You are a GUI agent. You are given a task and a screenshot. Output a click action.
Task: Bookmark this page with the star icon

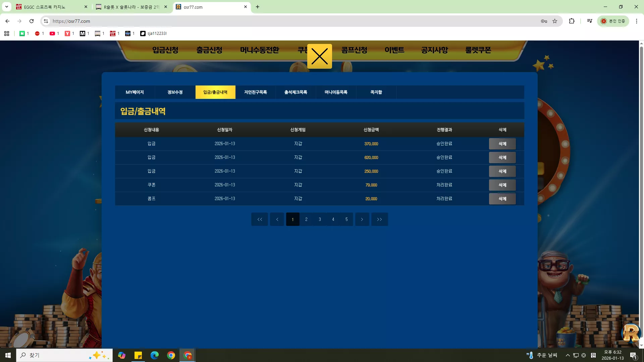click(555, 21)
